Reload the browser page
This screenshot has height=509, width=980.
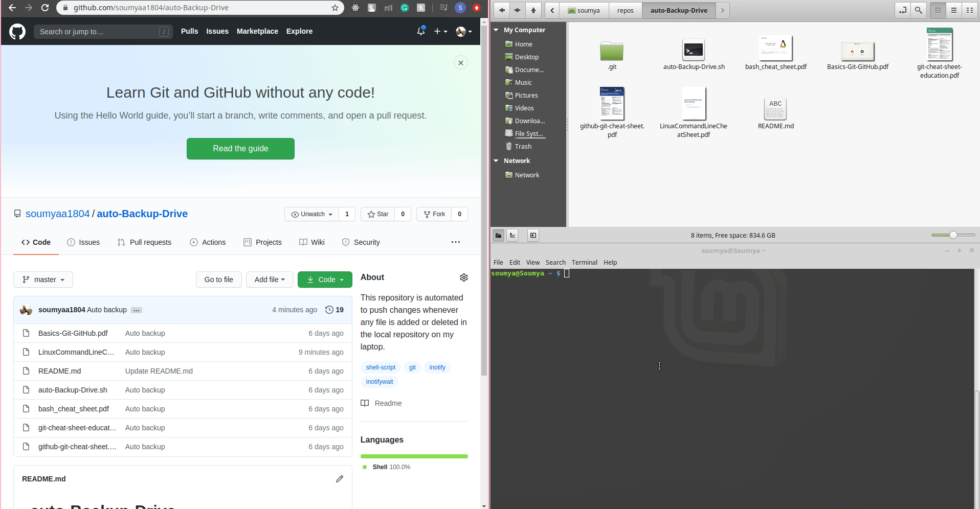point(45,8)
